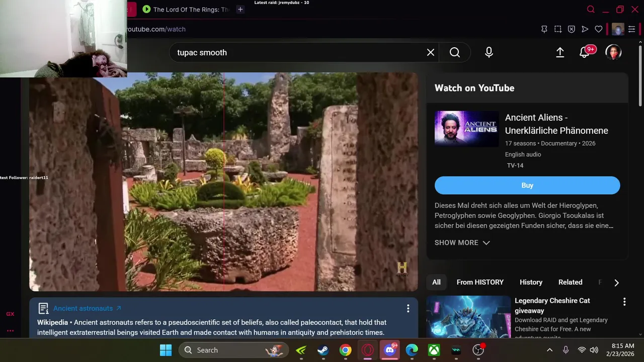Select the All filter chip
The image size is (644, 362).
point(436,282)
